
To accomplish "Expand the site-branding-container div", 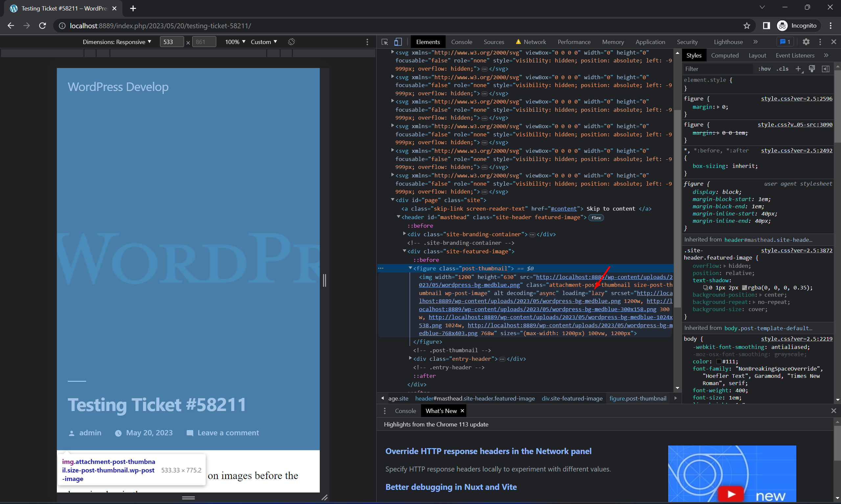I will [405, 234].
